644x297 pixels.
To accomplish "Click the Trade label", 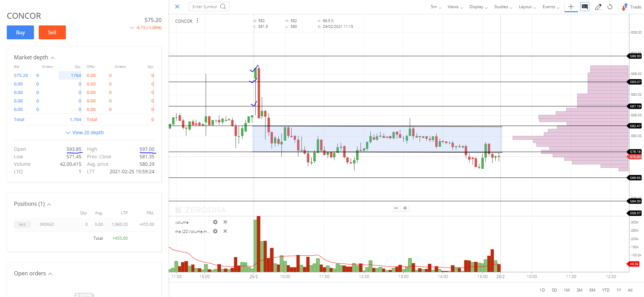I will point(636,7).
